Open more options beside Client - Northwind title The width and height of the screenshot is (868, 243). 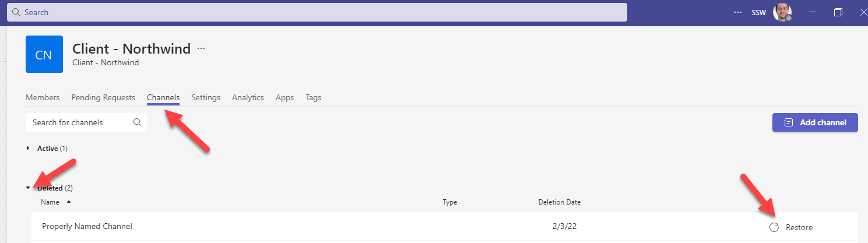coord(202,49)
